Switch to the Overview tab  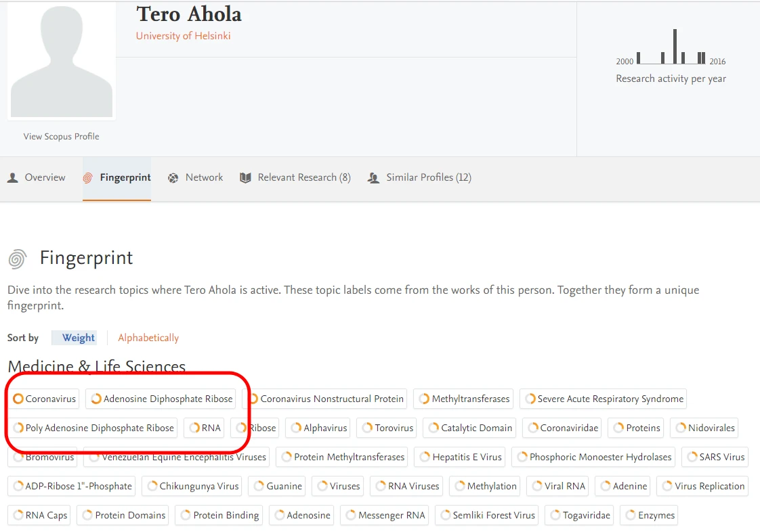(x=45, y=177)
